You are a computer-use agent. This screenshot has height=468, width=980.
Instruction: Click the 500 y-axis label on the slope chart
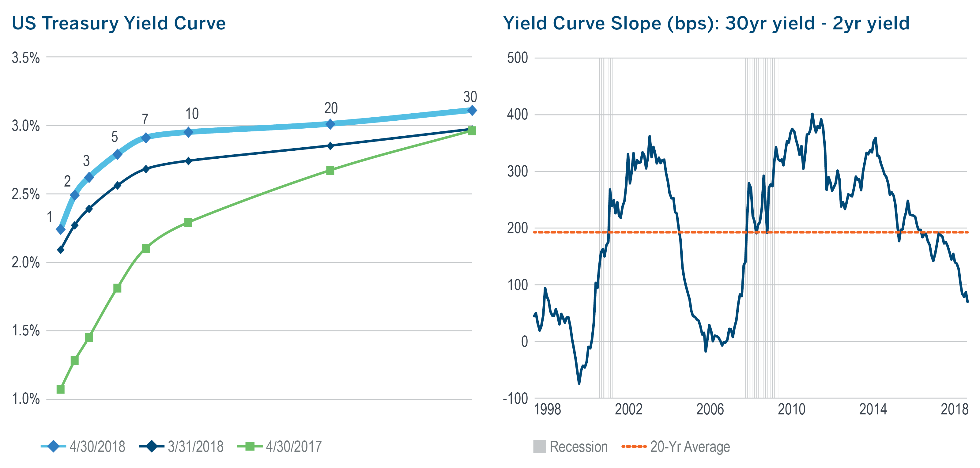[x=517, y=58]
